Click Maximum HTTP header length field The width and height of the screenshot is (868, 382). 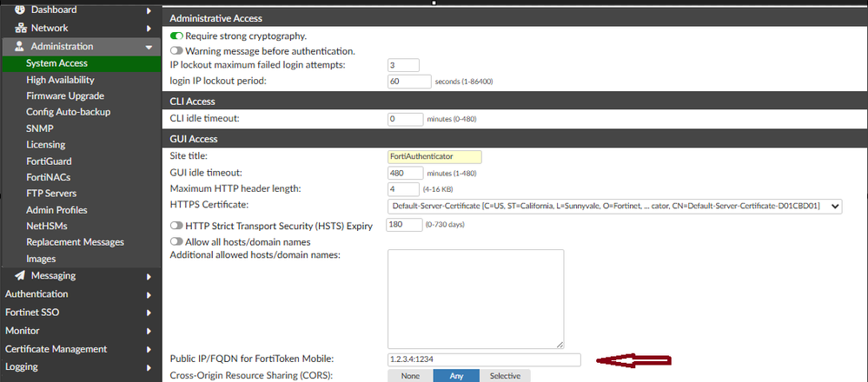click(403, 189)
